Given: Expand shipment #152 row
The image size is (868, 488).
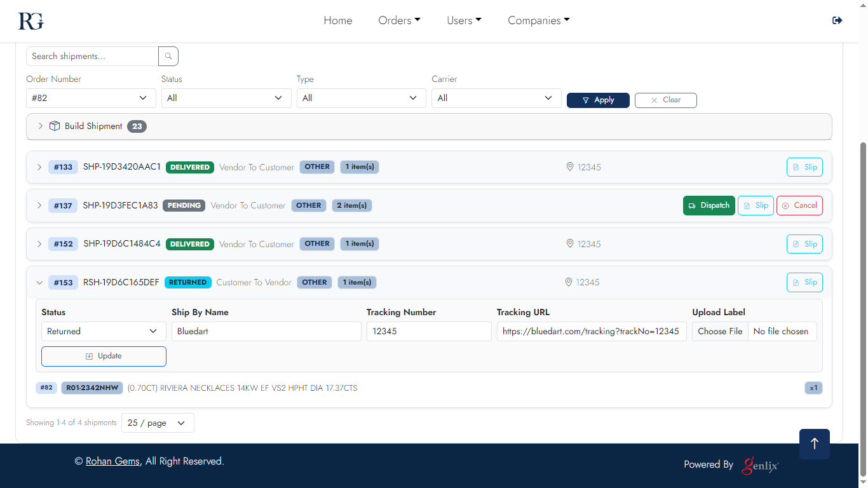Looking at the screenshot, I should click(x=39, y=244).
